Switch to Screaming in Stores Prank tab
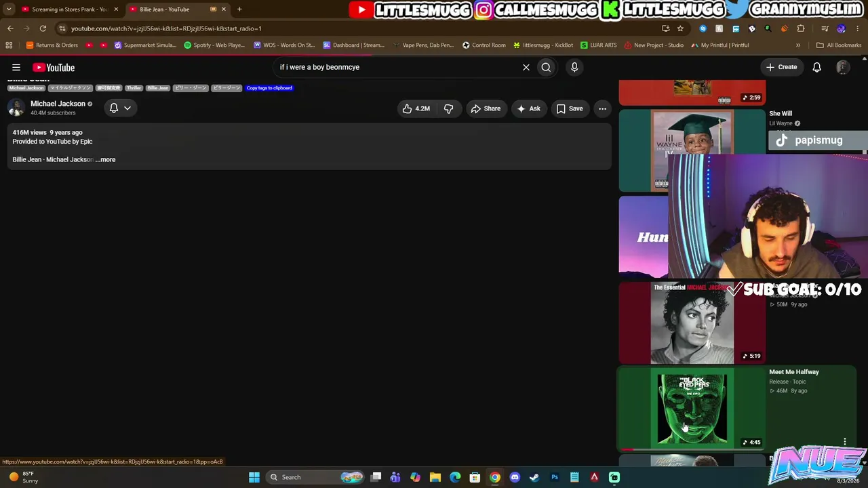 point(68,9)
